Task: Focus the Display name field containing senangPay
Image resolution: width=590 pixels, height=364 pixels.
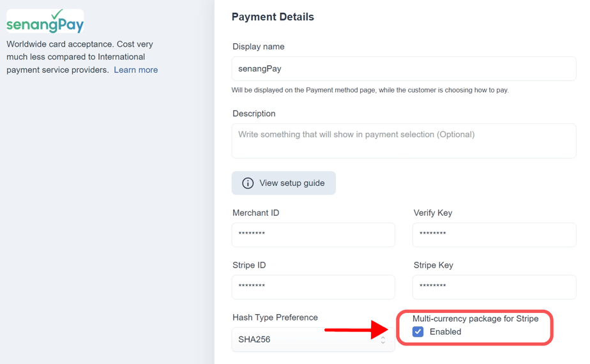Action: (404, 69)
